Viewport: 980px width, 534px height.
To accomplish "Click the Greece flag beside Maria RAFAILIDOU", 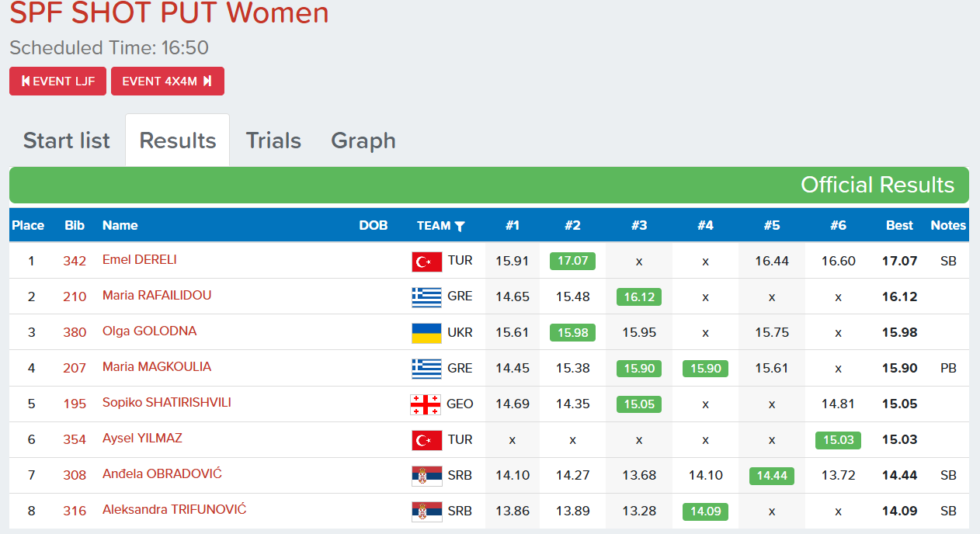I will pos(426,297).
